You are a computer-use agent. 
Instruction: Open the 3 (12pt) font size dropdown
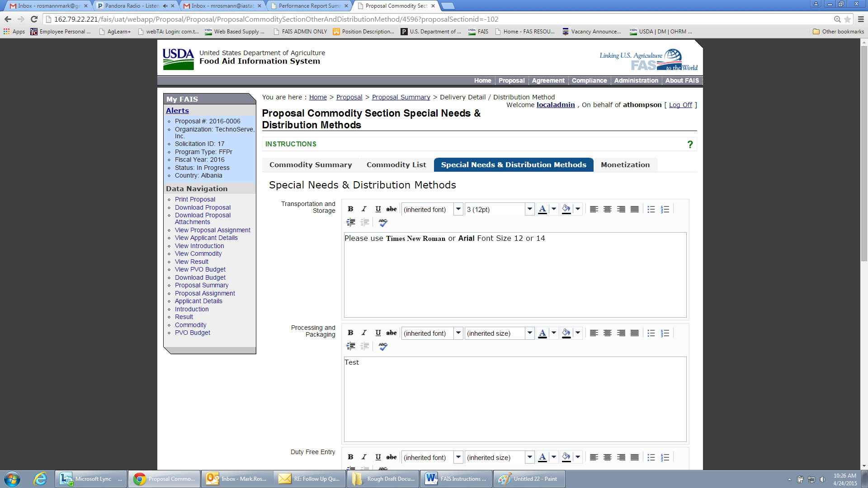(529, 209)
